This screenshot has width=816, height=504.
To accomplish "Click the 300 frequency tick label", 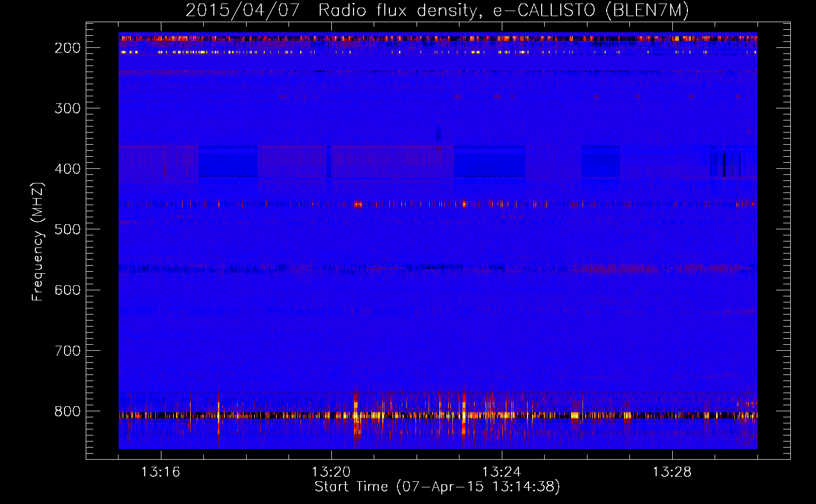I will tap(68, 108).
